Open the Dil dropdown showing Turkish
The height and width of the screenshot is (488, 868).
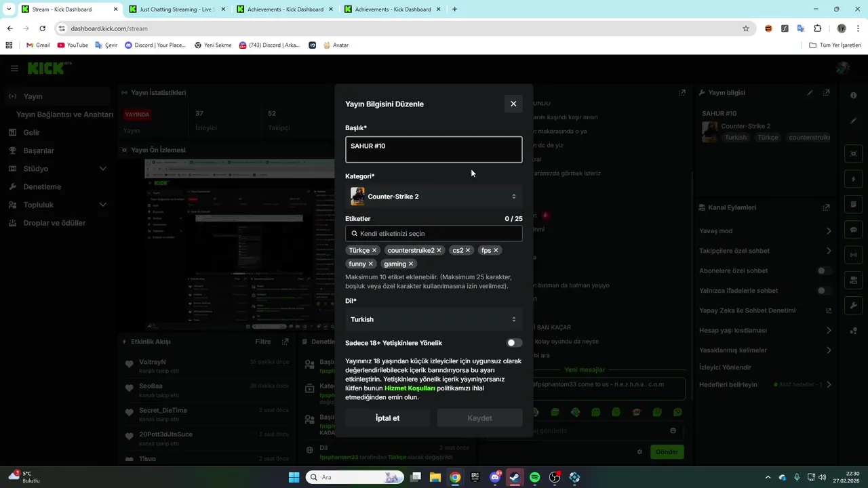pos(434,319)
